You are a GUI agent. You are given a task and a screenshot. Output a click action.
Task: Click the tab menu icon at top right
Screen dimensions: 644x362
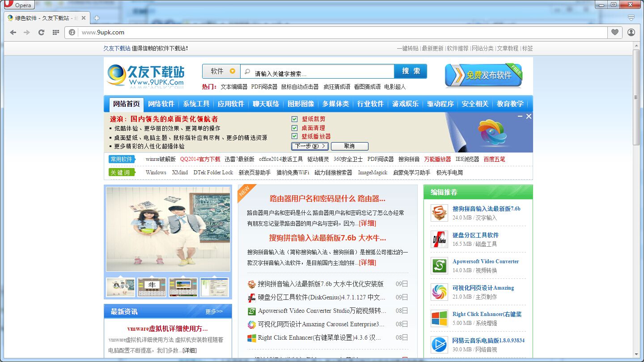631,18
